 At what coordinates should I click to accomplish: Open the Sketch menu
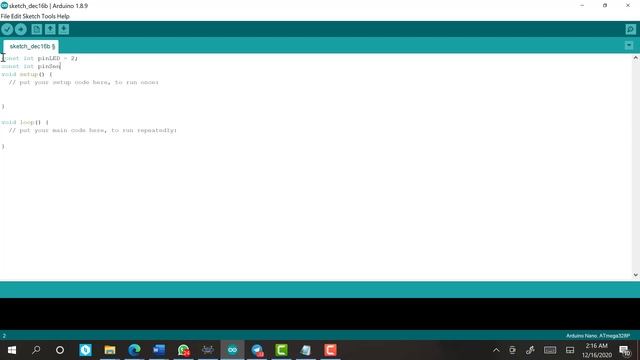click(x=31, y=16)
